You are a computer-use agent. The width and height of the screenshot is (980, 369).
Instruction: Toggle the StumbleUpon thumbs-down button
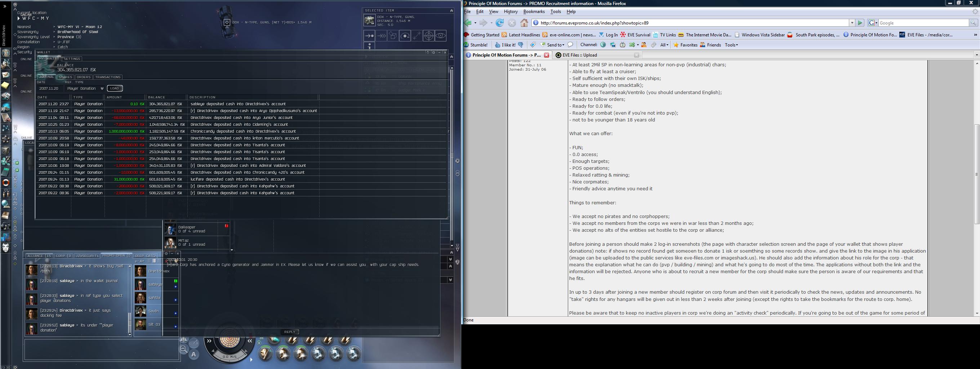pyautogui.click(x=521, y=45)
